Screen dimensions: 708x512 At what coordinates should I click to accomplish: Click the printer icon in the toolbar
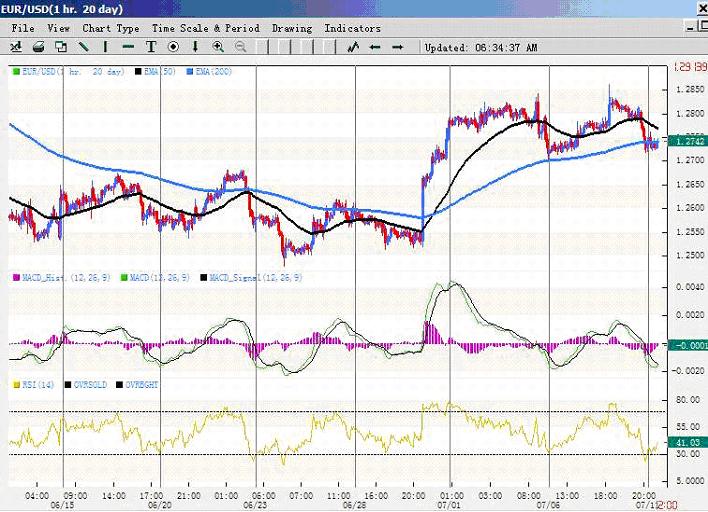[38, 47]
